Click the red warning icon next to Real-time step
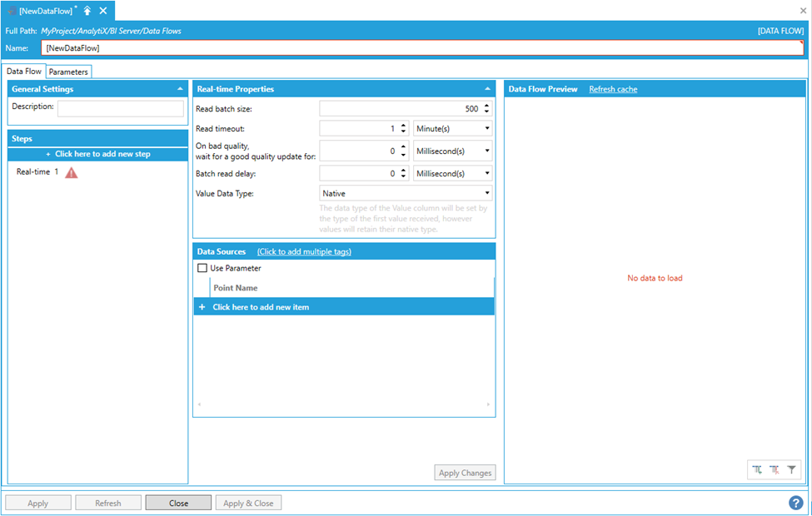This screenshot has height=516, width=812. click(72, 172)
